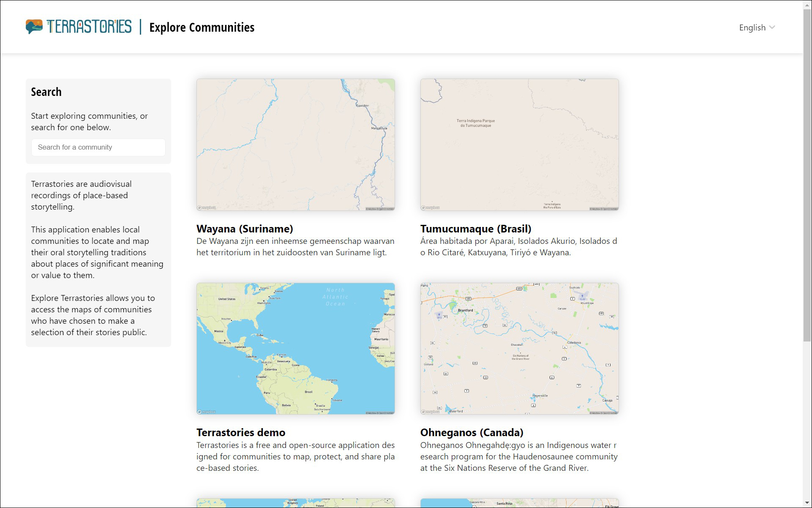
Task: Click the Terrastories demo title link
Action: [241, 432]
